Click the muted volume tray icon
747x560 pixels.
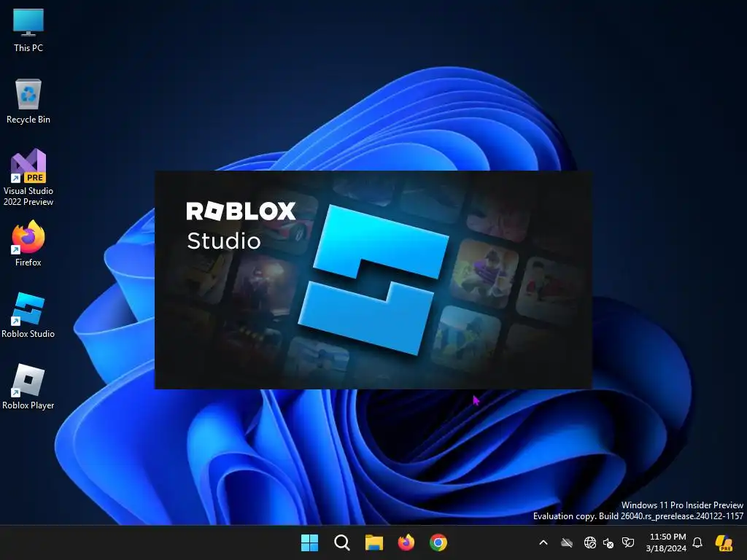[x=608, y=542]
